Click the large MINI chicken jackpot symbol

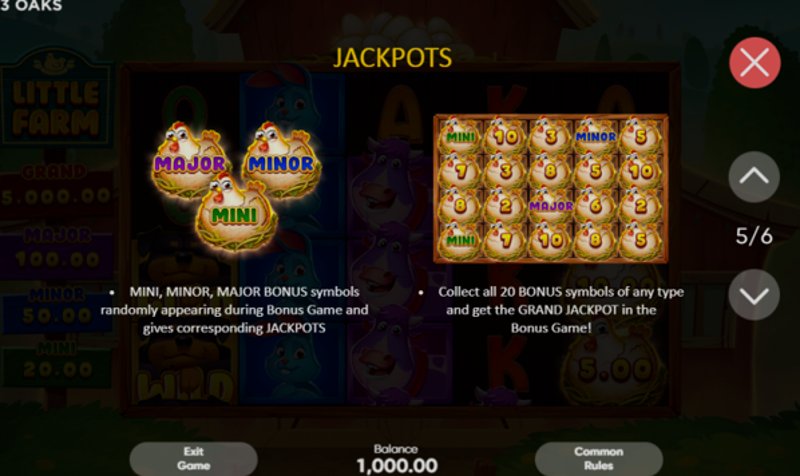pos(236,212)
